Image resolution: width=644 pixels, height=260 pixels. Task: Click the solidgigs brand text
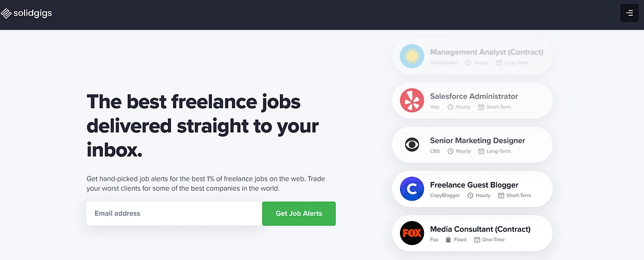[x=33, y=14]
